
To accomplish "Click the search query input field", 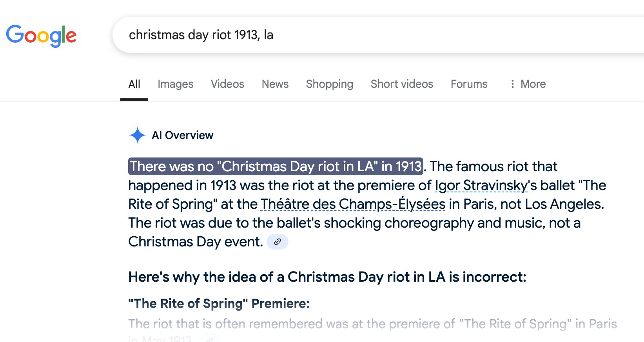I will pos(353,35).
